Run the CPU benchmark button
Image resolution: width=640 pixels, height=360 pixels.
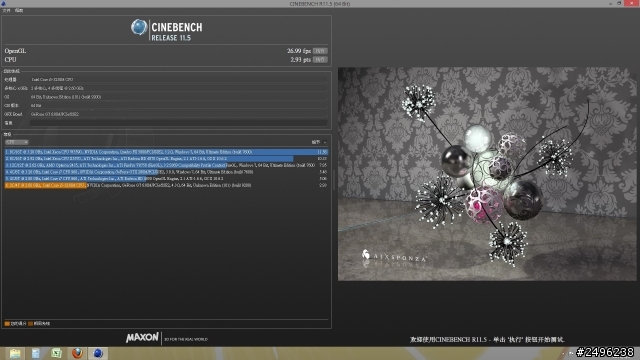point(320,60)
